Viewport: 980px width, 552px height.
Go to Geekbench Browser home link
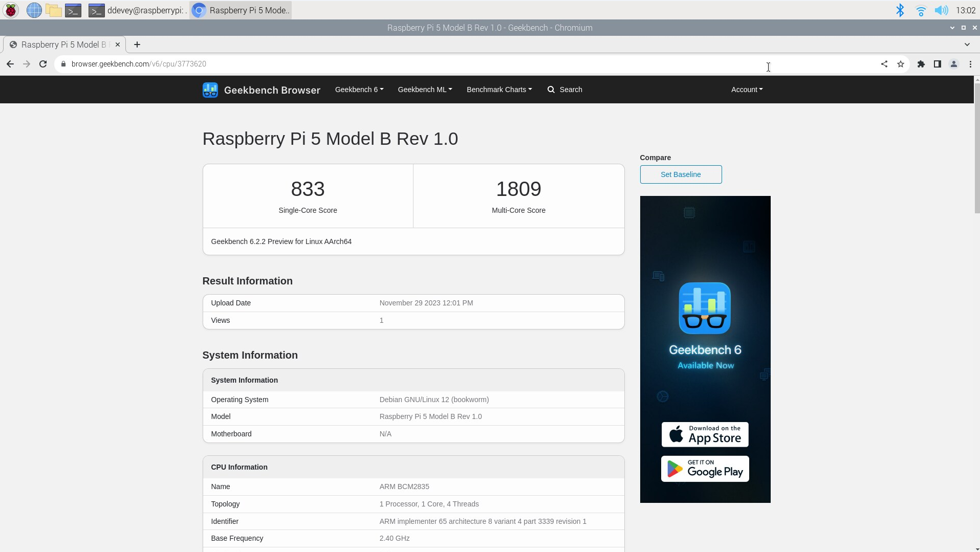[272, 90]
